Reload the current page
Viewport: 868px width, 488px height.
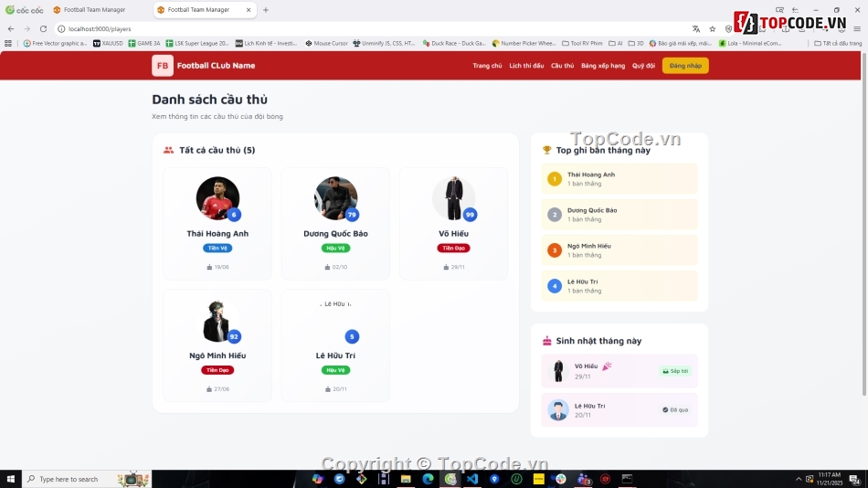click(x=43, y=29)
